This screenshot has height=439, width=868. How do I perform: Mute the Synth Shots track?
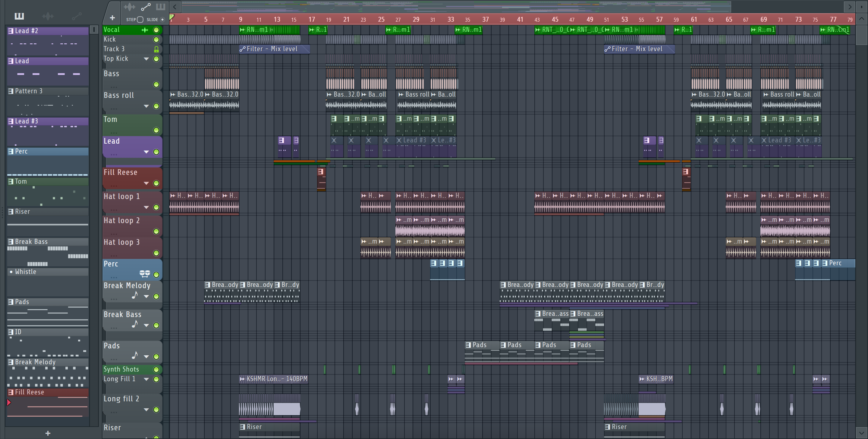(156, 370)
